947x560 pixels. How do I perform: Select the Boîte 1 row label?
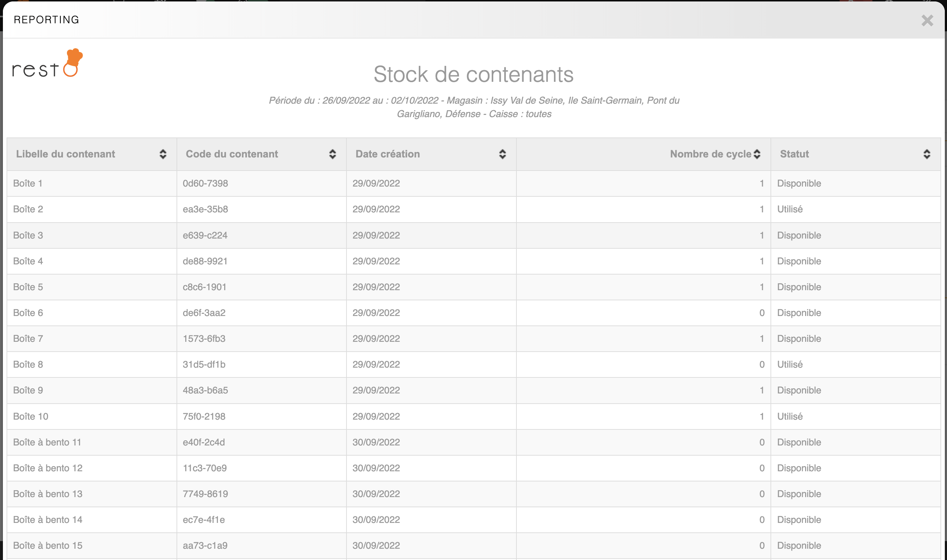pyautogui.click(x=28, y=183)
